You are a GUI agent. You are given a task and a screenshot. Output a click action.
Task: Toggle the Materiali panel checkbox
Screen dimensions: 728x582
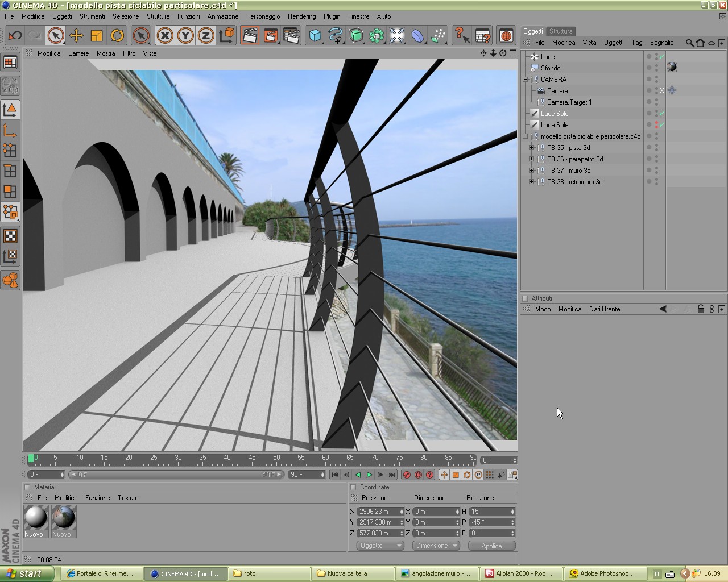[27, 487]
